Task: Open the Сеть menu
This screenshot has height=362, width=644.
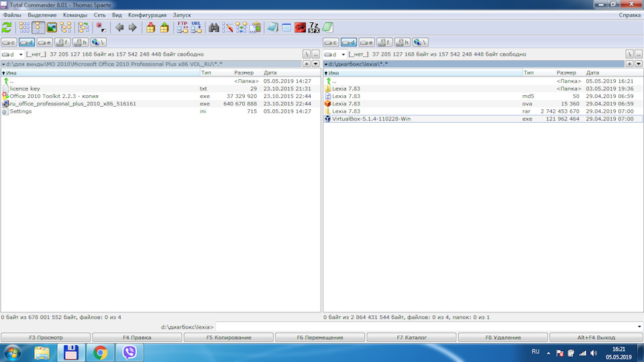Action: [x=99, y=15]
